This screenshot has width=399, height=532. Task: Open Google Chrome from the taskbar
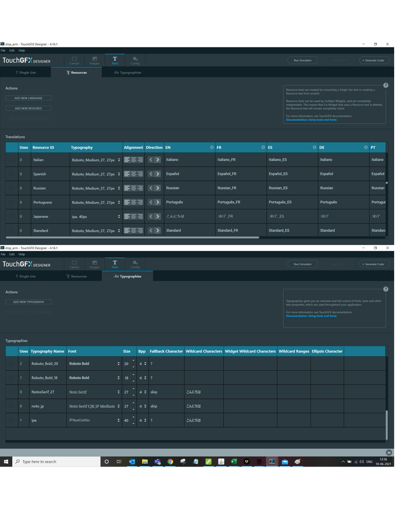click(170, 461)
